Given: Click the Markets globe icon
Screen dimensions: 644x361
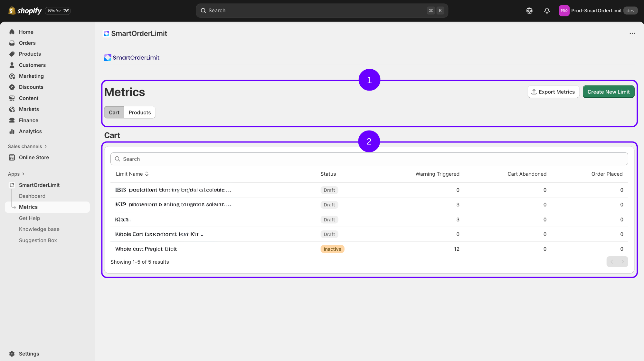Looking at the screenshot, I should (x=12, y=109).
